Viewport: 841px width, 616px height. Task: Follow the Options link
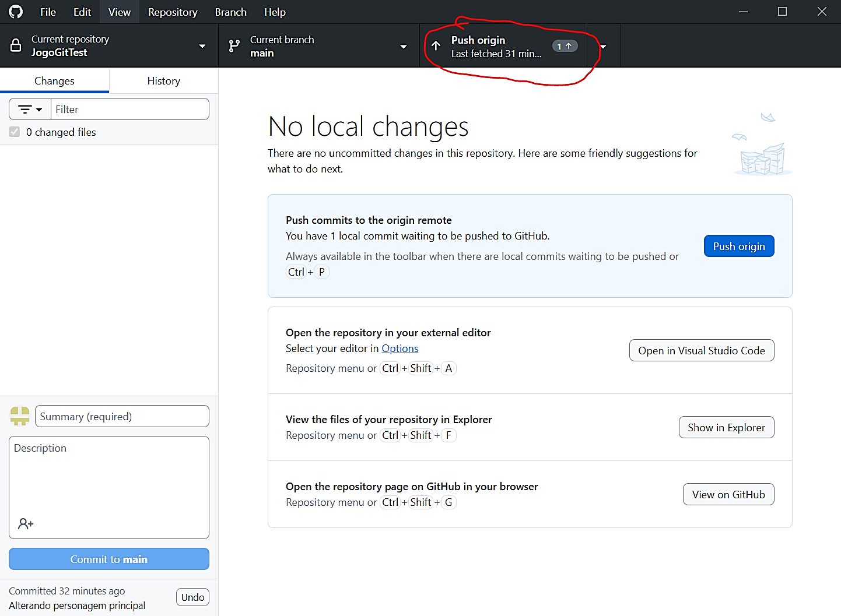[x=400, y=349]
